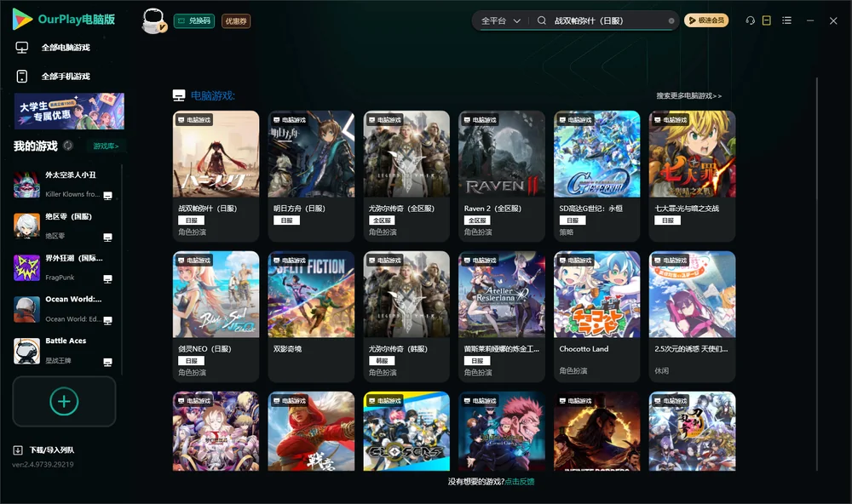This screenshot has width=852, height=504.
Task: Refresh the 我的游戏 list
Action: [x=68, y=146]
